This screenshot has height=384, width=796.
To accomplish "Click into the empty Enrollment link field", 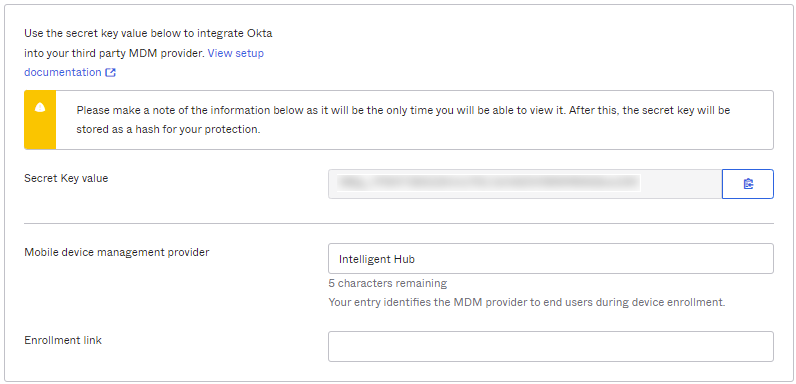I will pos(551,346).
